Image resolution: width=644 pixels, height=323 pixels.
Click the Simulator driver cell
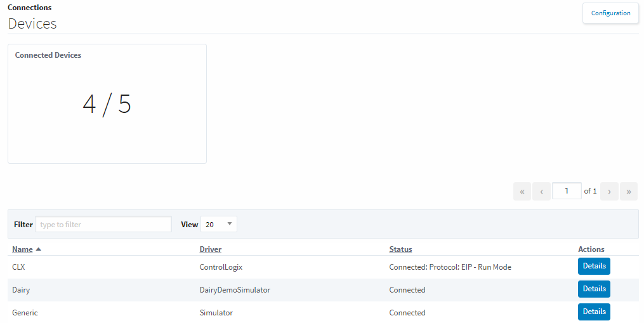216,313
